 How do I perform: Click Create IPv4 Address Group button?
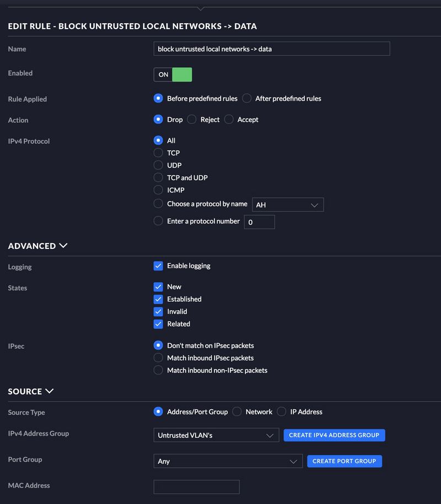334,435
